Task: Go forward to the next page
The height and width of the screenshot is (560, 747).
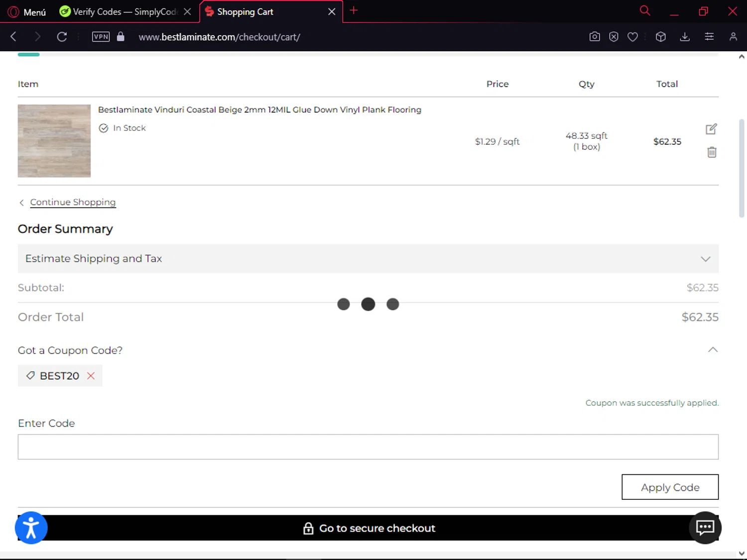Action: click(x=37, y=36)
